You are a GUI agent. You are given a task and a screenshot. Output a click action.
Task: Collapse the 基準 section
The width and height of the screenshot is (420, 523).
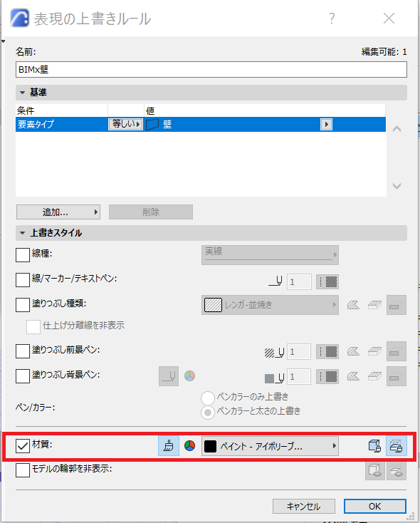pyautogui.click(x=22, y=93)
